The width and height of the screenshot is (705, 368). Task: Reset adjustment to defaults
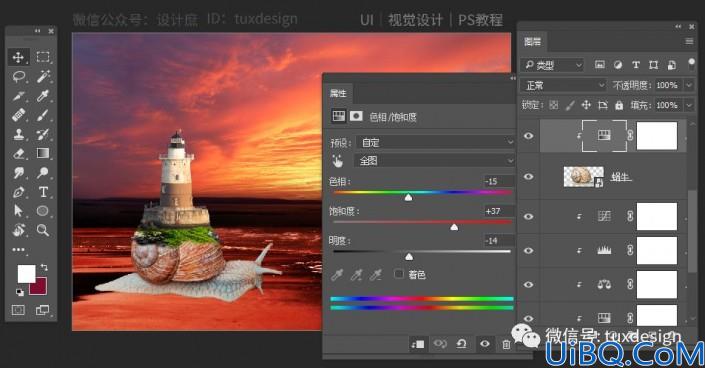[461, 344]
